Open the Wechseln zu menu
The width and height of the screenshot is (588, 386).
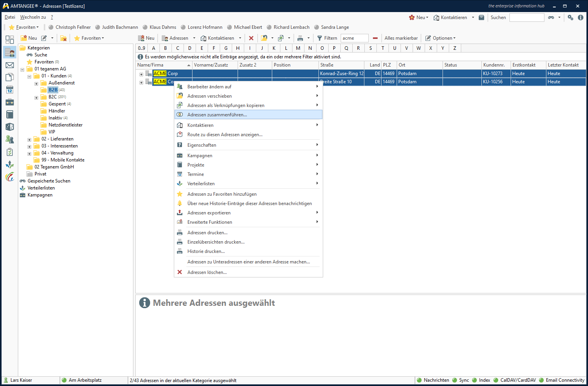point(33,17)
